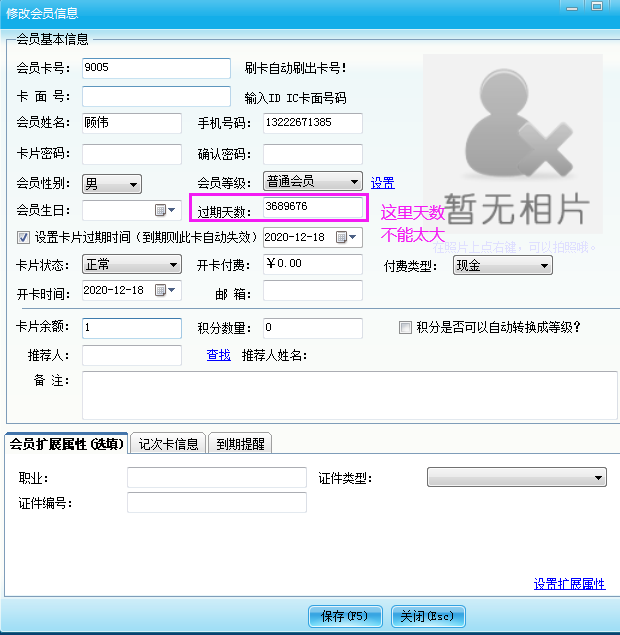Open the 设置 link beside member level
The image size is (620, 635).
click(x=382, y=183)
